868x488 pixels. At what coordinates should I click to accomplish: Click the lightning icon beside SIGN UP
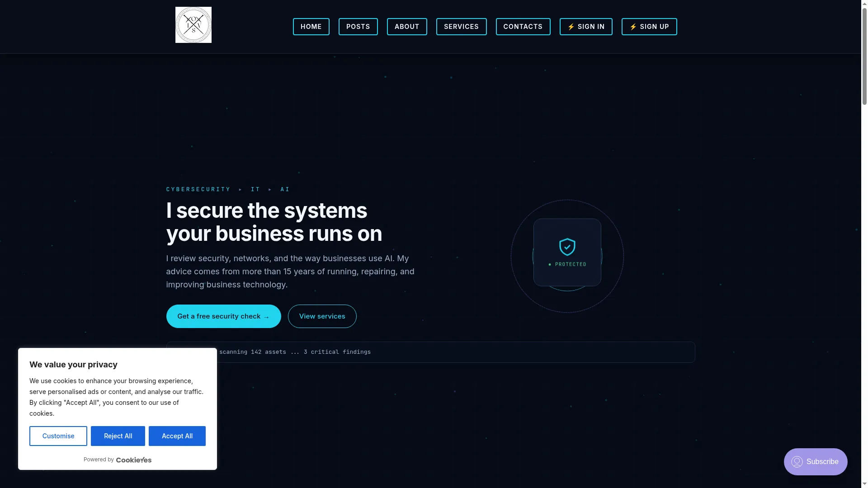coord(633,27)
